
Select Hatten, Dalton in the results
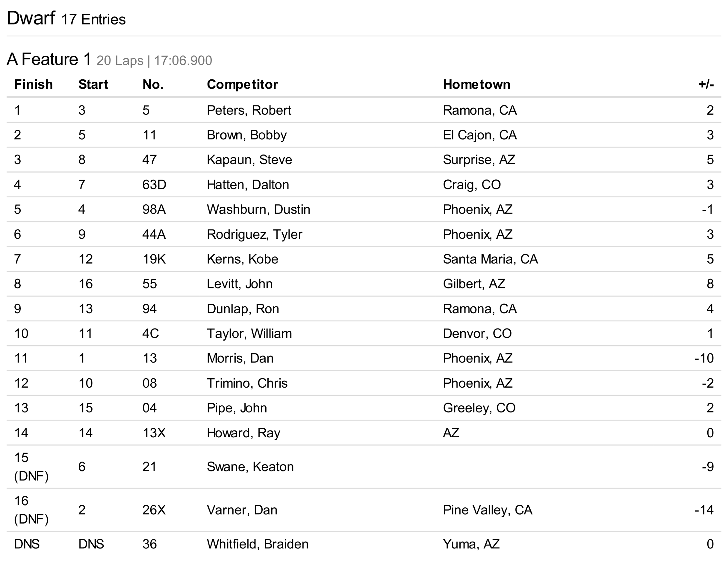248,185
